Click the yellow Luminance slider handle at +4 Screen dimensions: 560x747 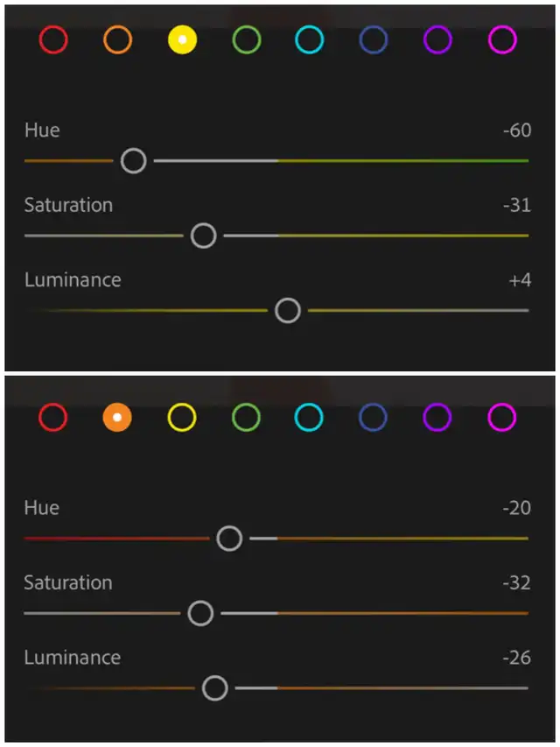click(x=288, y=310)
